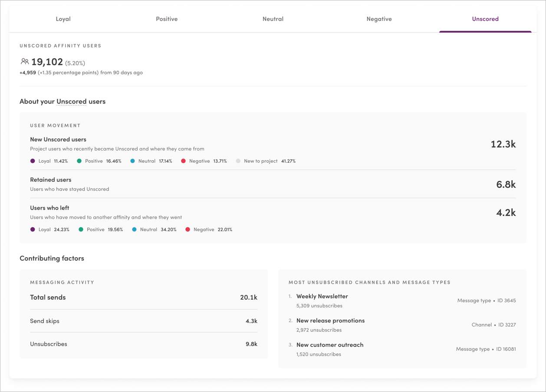Open the New customer outreach item

[330, 345]
